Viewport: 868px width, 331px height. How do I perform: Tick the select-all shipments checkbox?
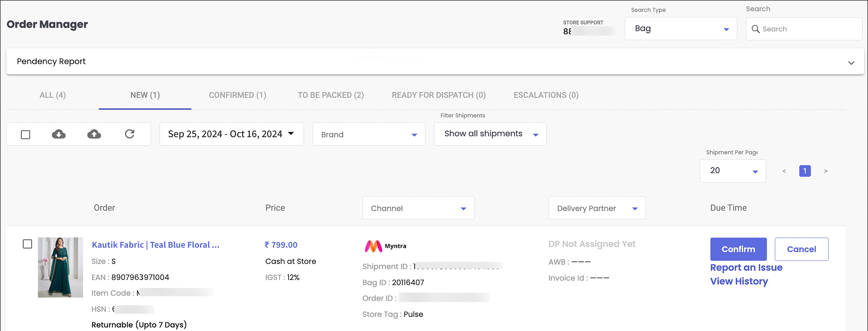point(26,134)
